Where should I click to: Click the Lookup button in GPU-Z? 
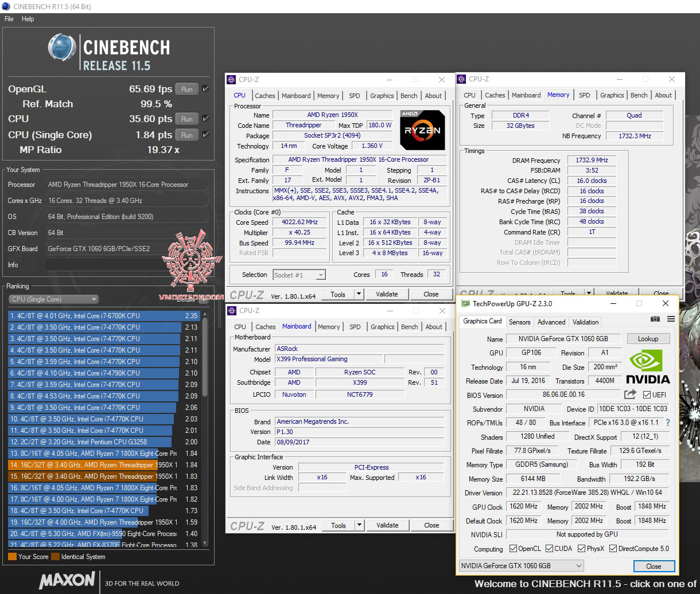pyautogui.click(x=648, y=338)
